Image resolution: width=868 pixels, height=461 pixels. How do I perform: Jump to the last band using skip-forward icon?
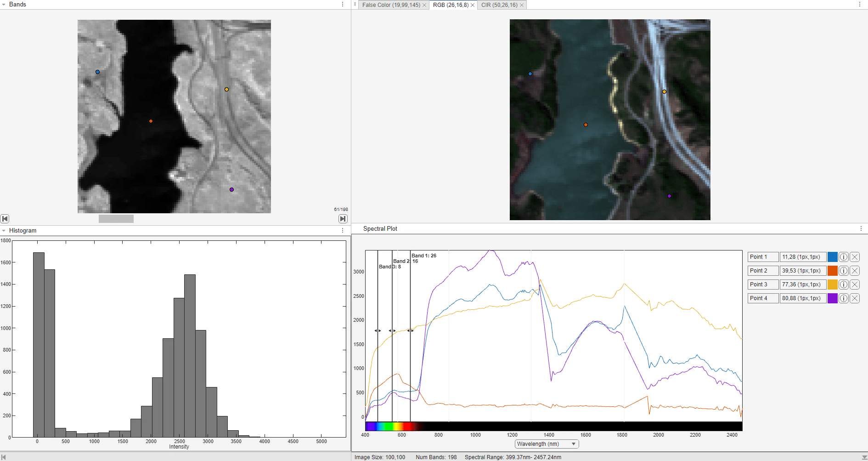click(x=343, y=219)
